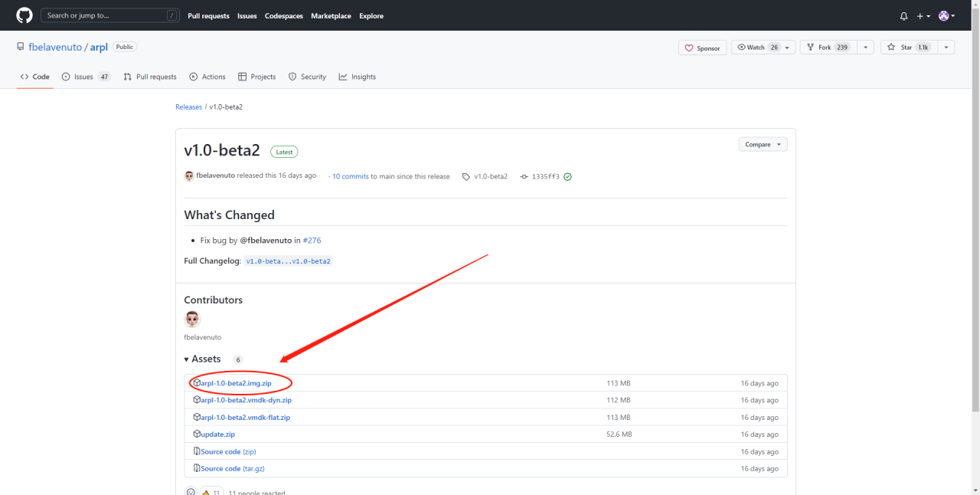Open the Star list dropdown arrow
This screenshot has height=495, width=980.
[x=946, y=48]
